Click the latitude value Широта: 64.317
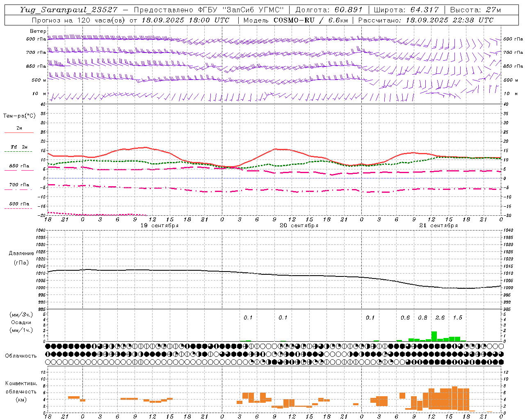The image size is (525, 420). 406,10
